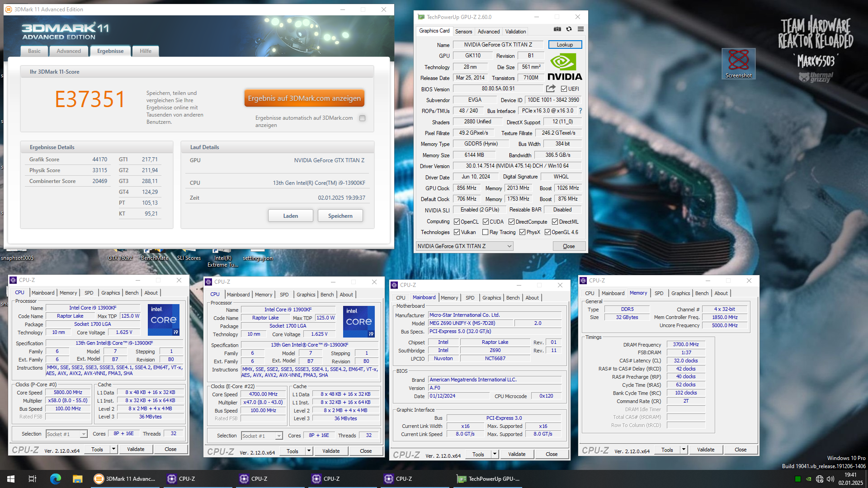Toggle the PhysX checkbox
This screenshot has width=868, height=488.
[x=522, y=232]
